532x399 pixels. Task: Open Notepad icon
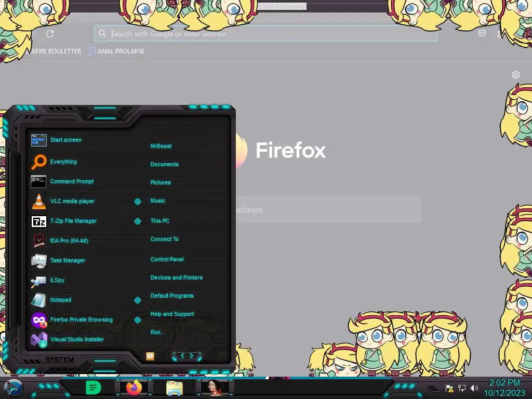38,300
